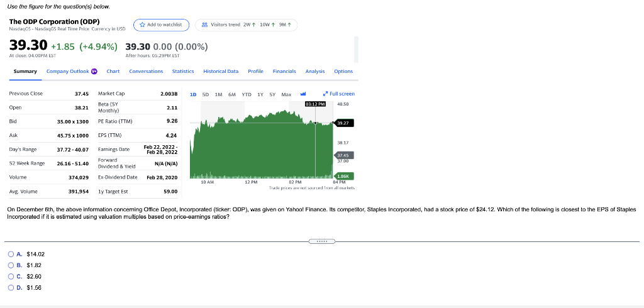Image resolution: width=644 pixels, height=308 pixels.
Task: Click the 39.27 price label on chart
Action: click(344, 123)
